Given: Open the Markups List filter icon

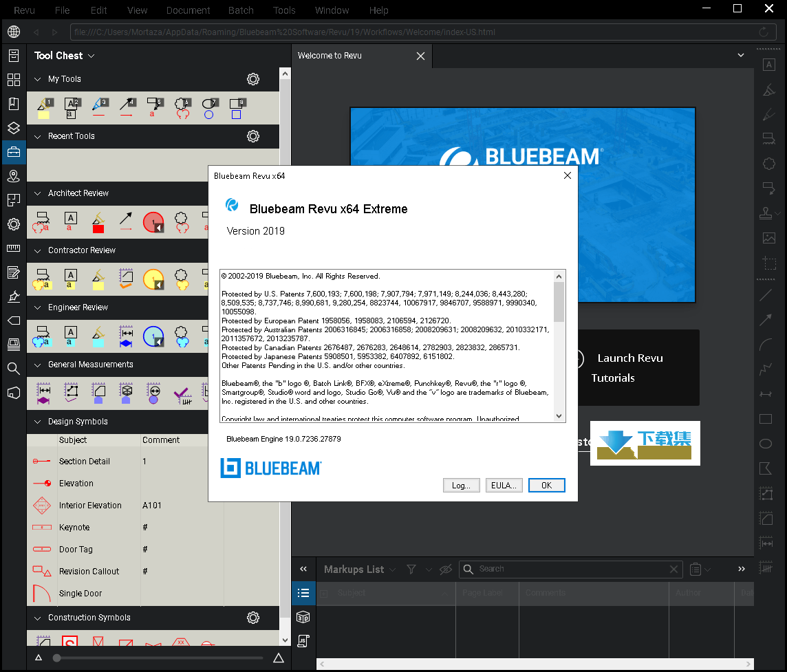Looking at the screenshot, I should (411, 569).
